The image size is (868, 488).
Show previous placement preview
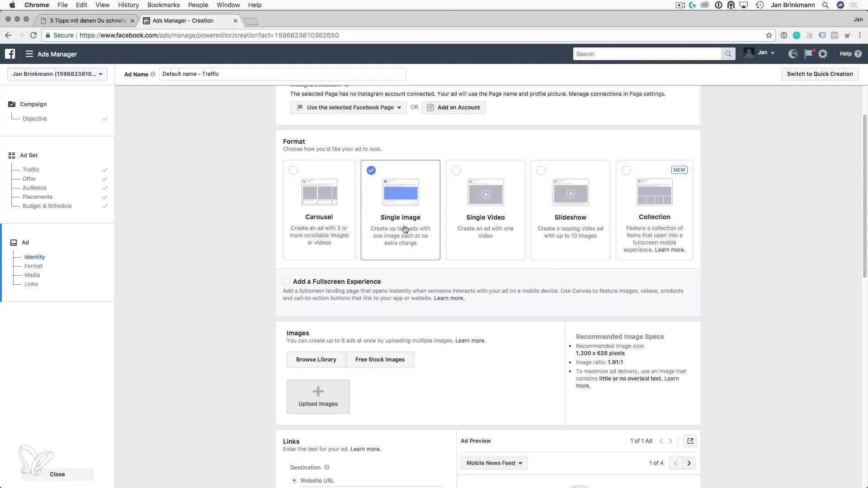click(675, 463)
